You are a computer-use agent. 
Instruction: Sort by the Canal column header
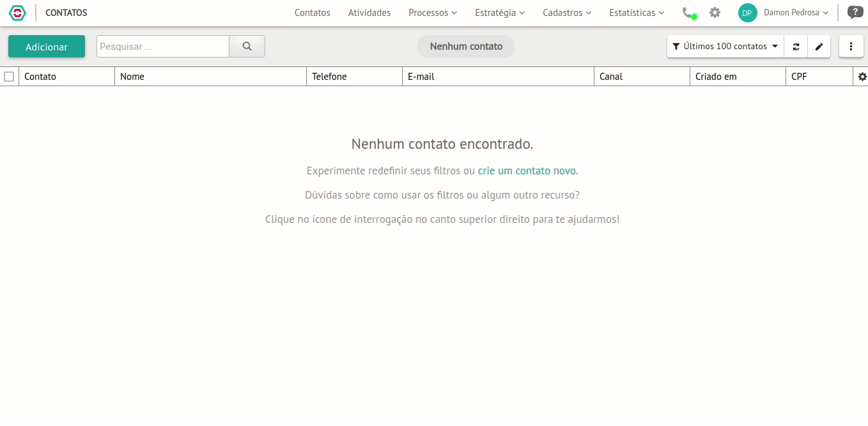[642, 77]
